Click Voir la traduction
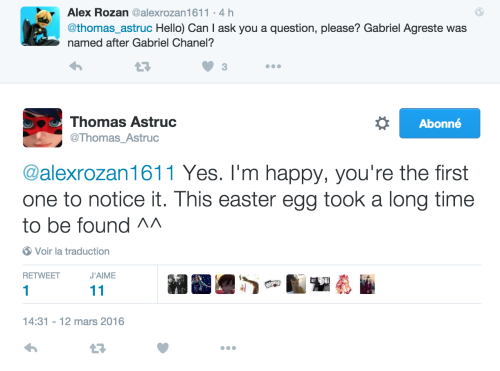This screenshot has height=371, width=500. 66,251
